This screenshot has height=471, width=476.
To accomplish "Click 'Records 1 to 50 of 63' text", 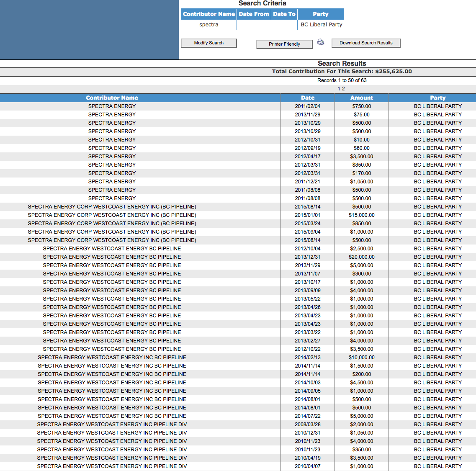I will (x=342, y=80).
